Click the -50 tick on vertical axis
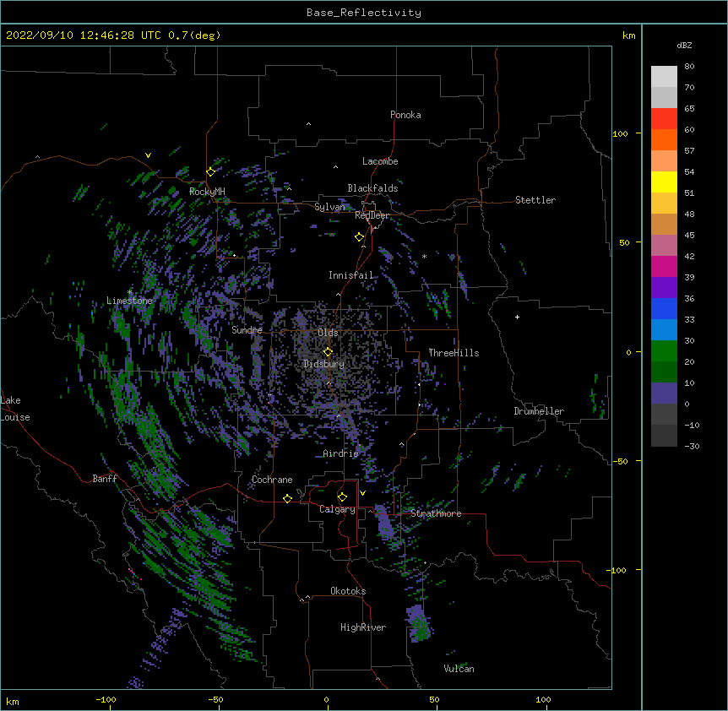Image resolution: width=728 pixels, height=711 pixels. [620, 461]
